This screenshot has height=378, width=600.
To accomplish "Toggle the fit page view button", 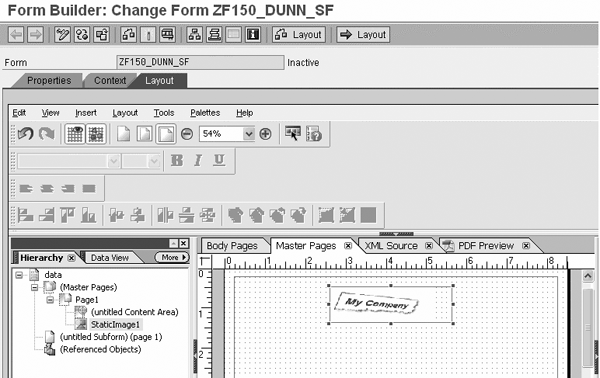I will coord(166,134).
